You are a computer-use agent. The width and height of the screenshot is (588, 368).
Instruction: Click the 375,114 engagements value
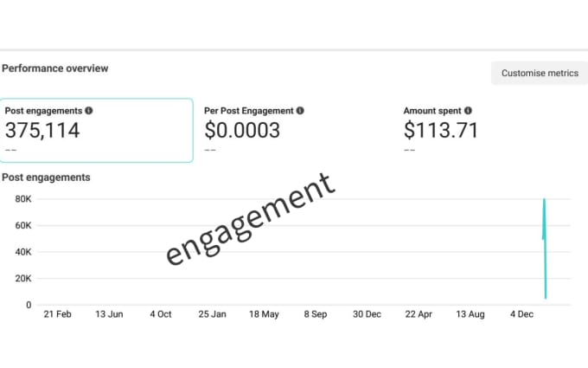[x=42, y=130]
